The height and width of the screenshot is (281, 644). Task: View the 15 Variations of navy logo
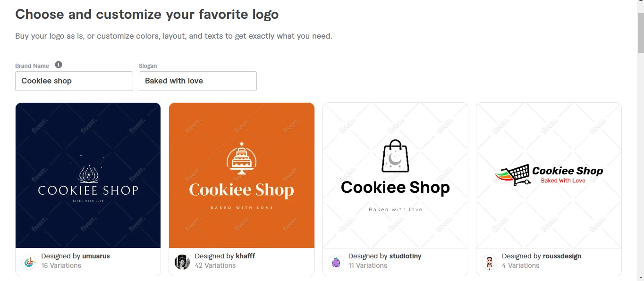[61, 265]
